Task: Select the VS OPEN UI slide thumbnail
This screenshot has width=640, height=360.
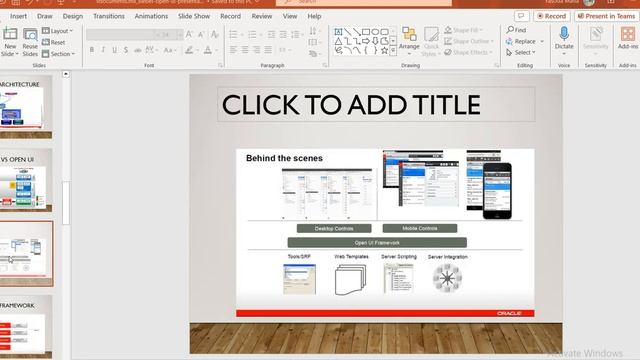Action: pyautogui.click(x=26, y=180)
